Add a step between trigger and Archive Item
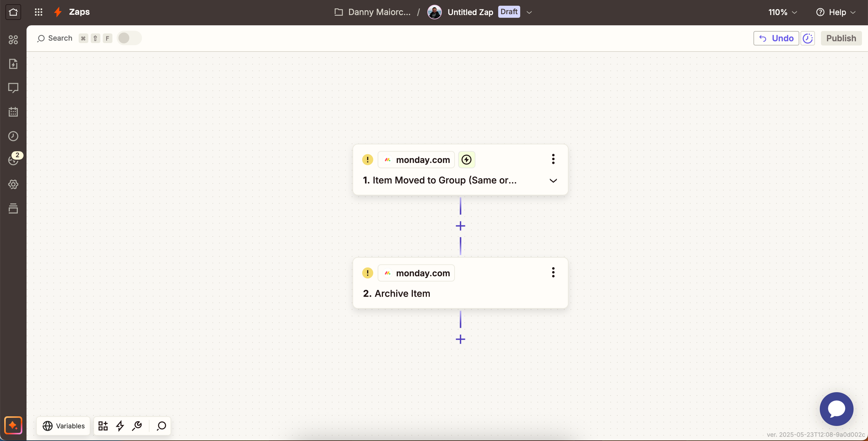The height and width of the screenshot is (441, 868). pos(460,226)
